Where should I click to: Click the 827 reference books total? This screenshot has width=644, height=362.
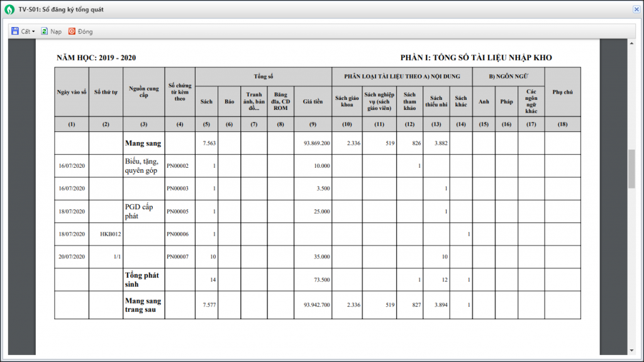click(416, 305)
